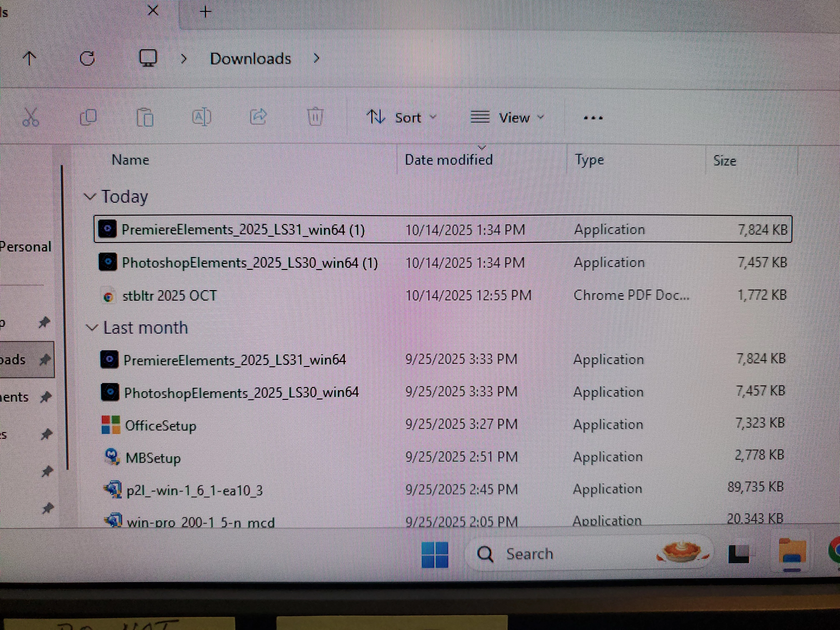Collapse the Last month group
The image size is (840, 630).
pos(92,328)
